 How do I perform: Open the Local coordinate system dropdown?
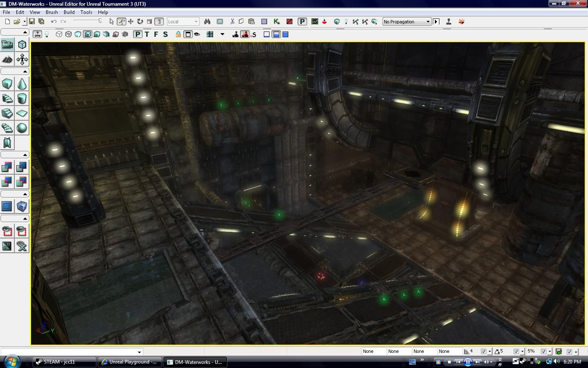click(183, 21)
